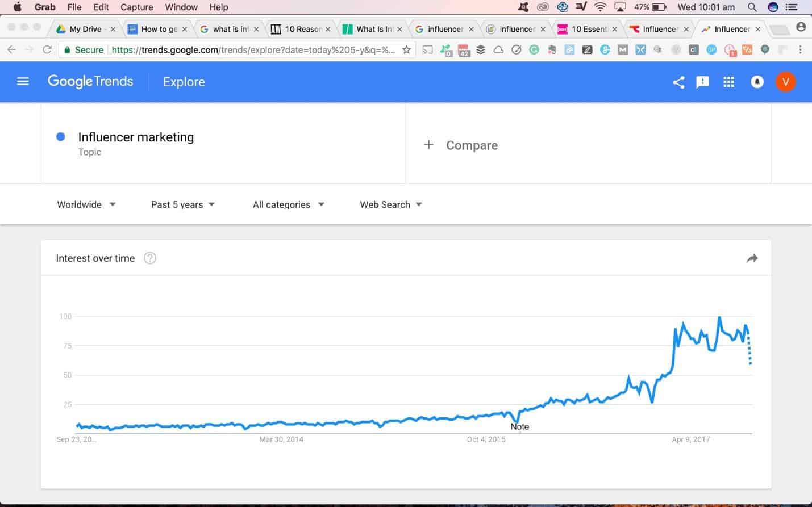Screen dimensions: 812x507
Task: Click the extension icon showing badge 42
Action: (464, 51)
